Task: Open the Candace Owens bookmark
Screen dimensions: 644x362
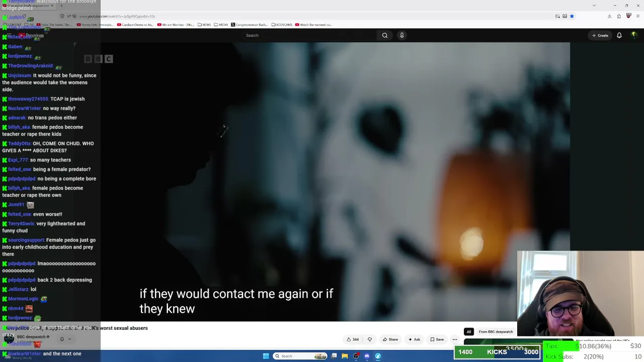Action: click(135, 25)
